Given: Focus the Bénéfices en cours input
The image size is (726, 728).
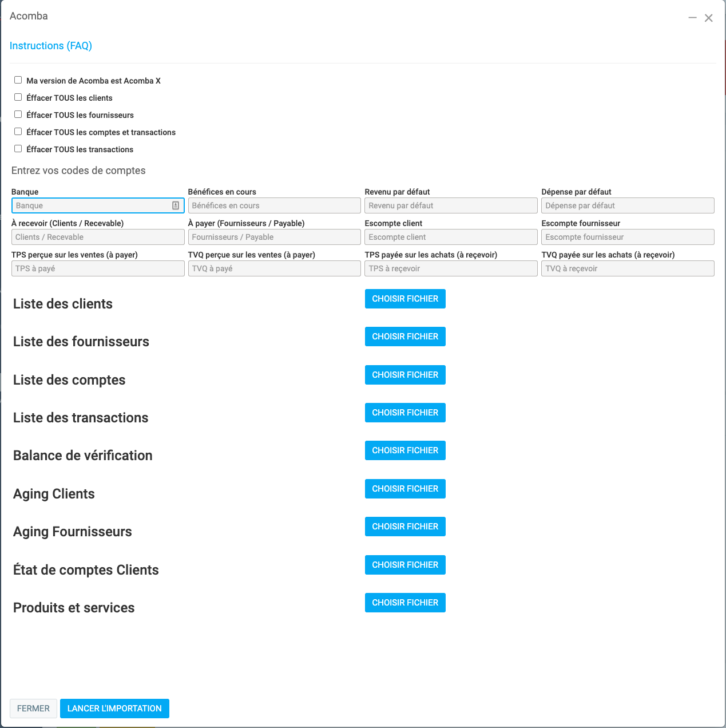Looking at the screenshot, I should click(274, 205).
